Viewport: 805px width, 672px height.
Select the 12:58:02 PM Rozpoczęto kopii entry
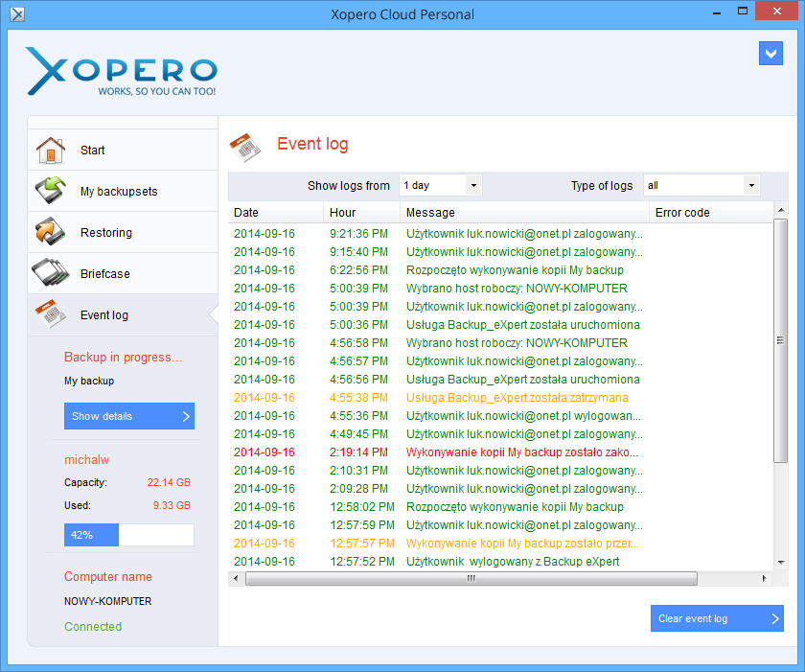(500, 507)
